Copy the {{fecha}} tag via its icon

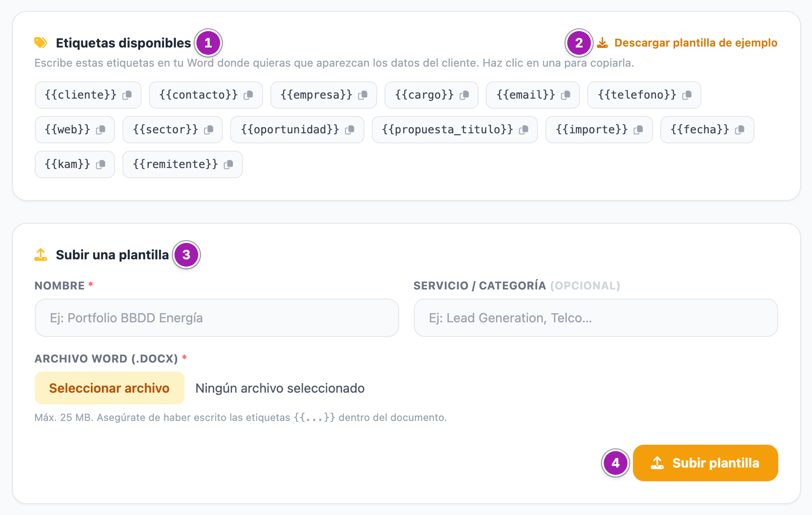pos(740,130)
